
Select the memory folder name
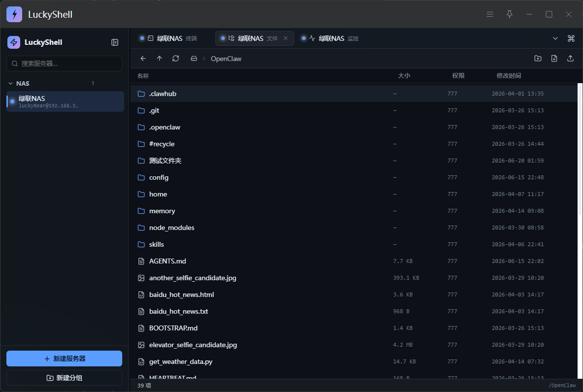click(162, 211)
